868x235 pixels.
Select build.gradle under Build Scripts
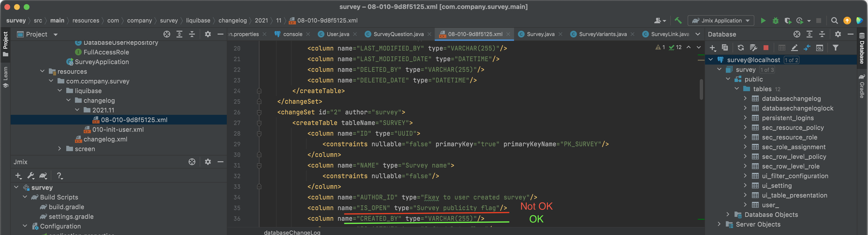66,207
